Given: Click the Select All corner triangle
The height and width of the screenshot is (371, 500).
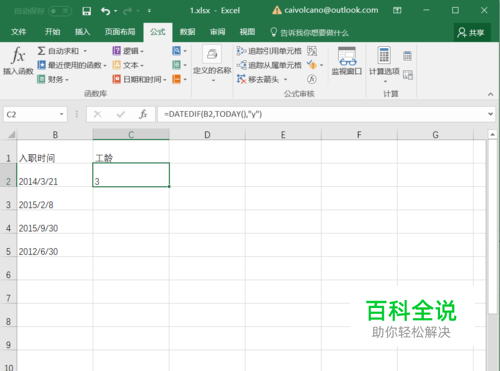Looking at the screenshot, I should click(11, 135).
